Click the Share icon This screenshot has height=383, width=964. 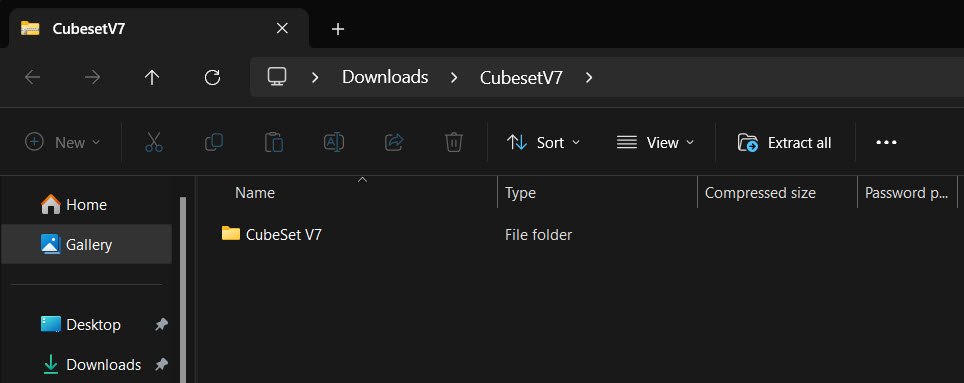pyautogui.click(x=393, y=143)
